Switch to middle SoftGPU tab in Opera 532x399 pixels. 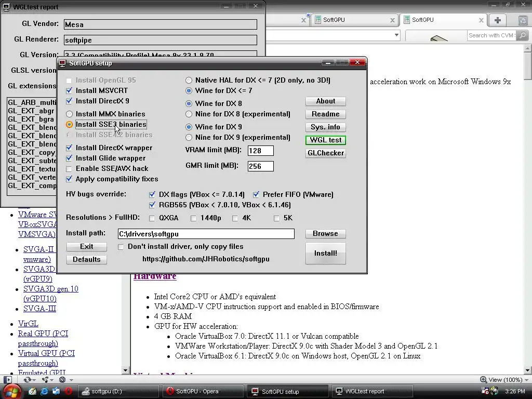(354, 20)
